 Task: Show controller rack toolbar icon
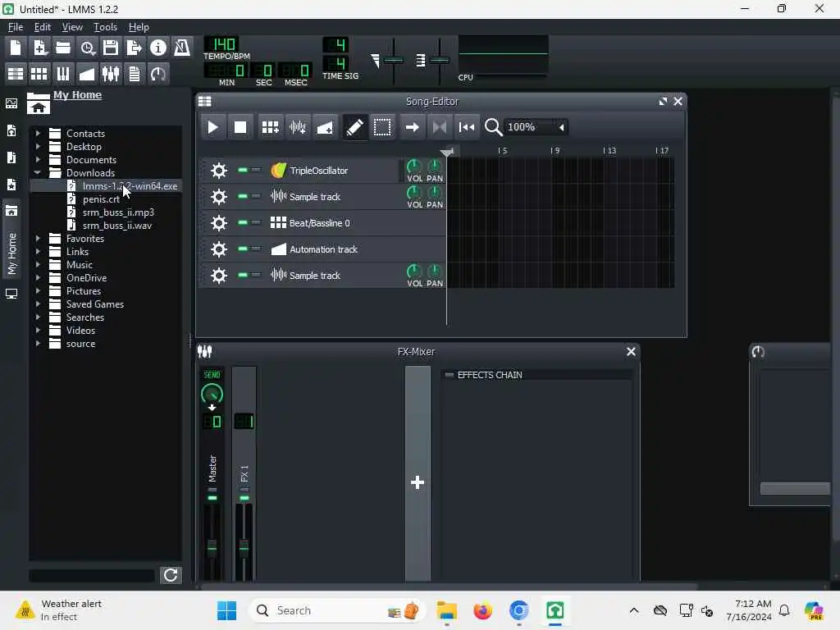tap(158, 74)
